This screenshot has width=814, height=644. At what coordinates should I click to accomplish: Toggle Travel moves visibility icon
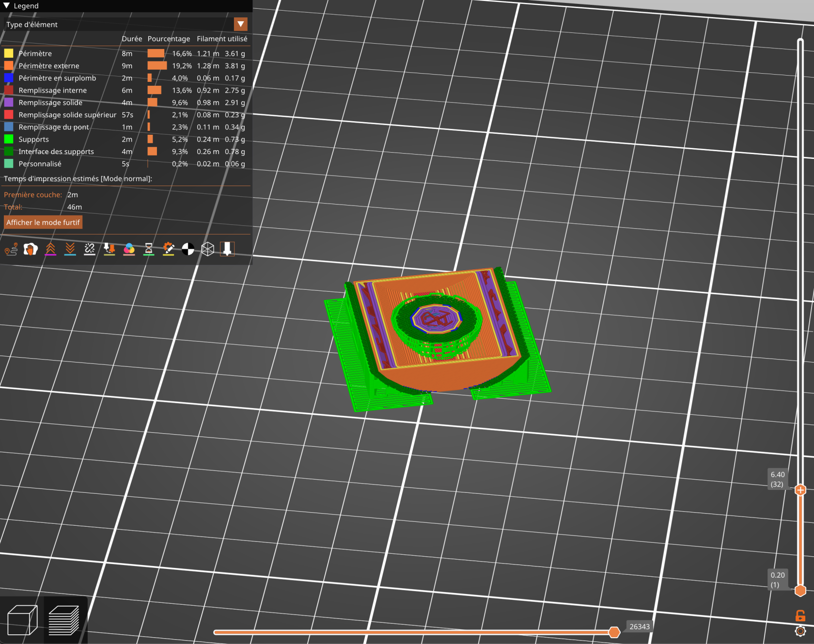click(11, 249)
